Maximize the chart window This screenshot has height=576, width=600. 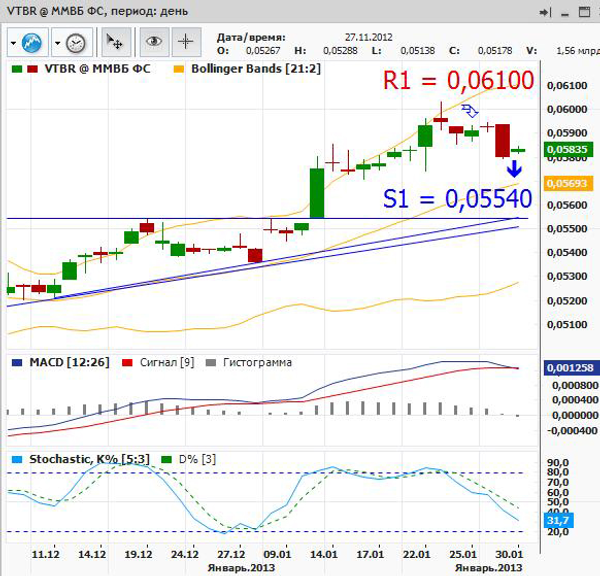coord(584,12)
